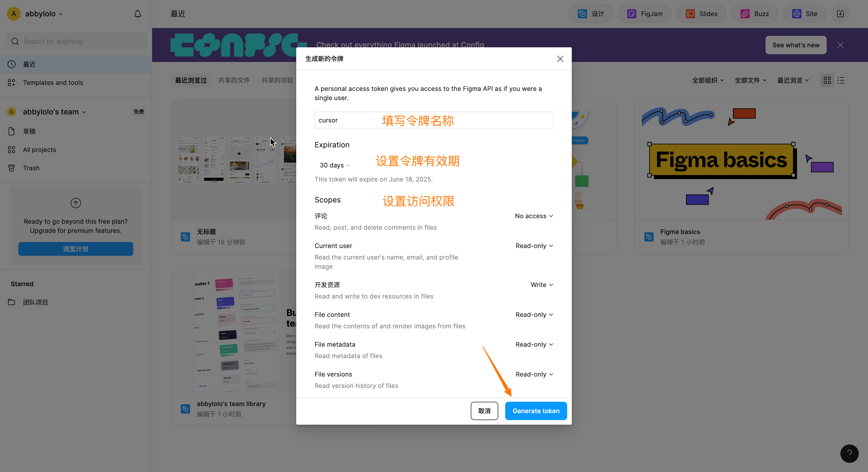Close the 生成新的令牌 dialog
The image size is (868, 472).
560,59
